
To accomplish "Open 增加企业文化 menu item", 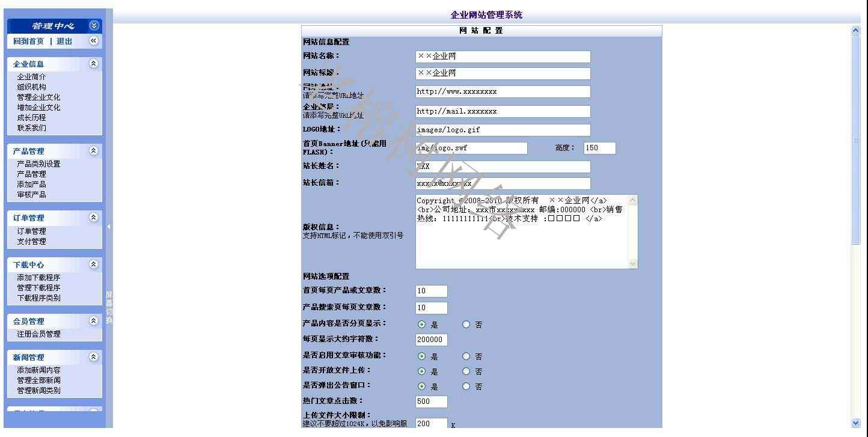I will click(38, 108).
